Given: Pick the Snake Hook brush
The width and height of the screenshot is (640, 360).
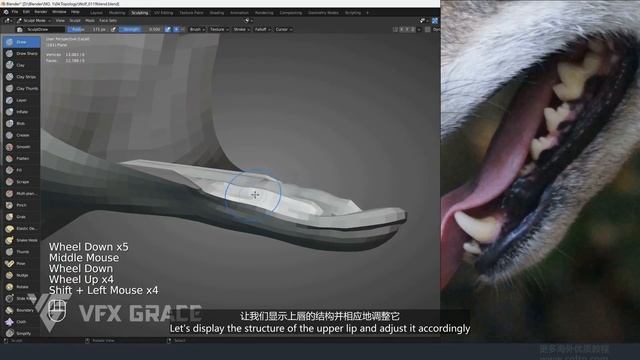Looking at the screenshot, I should click(21, 240).
